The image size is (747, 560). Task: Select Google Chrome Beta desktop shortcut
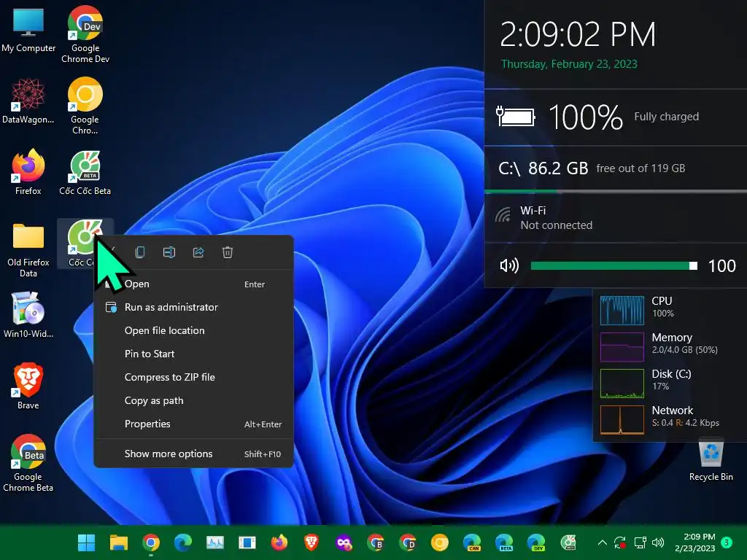28,463
